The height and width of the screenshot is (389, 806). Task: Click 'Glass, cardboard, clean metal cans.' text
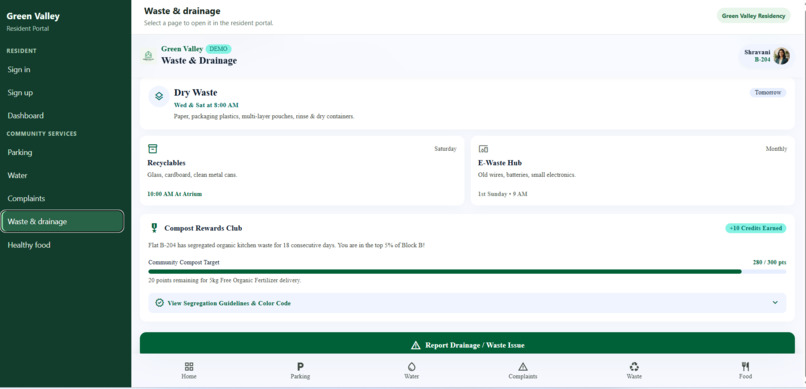tap(192, 175)
